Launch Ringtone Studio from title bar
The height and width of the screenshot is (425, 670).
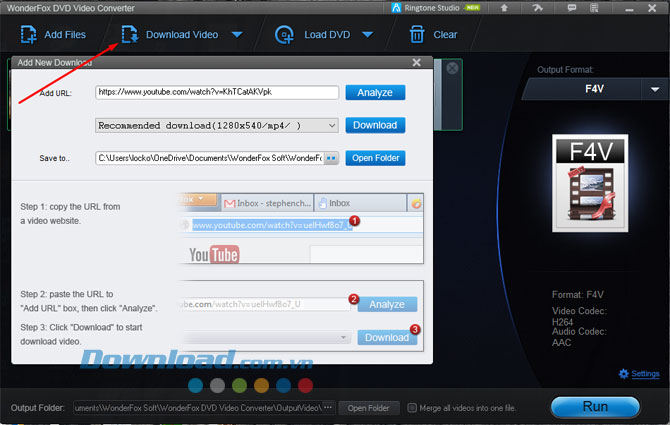point(435,8)
